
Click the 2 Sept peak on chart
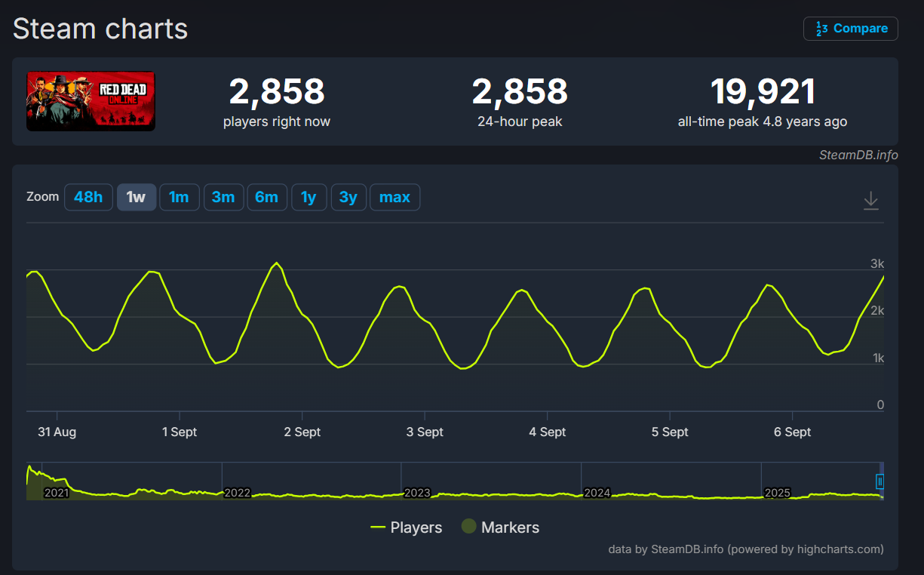click(x=277, y=263)
